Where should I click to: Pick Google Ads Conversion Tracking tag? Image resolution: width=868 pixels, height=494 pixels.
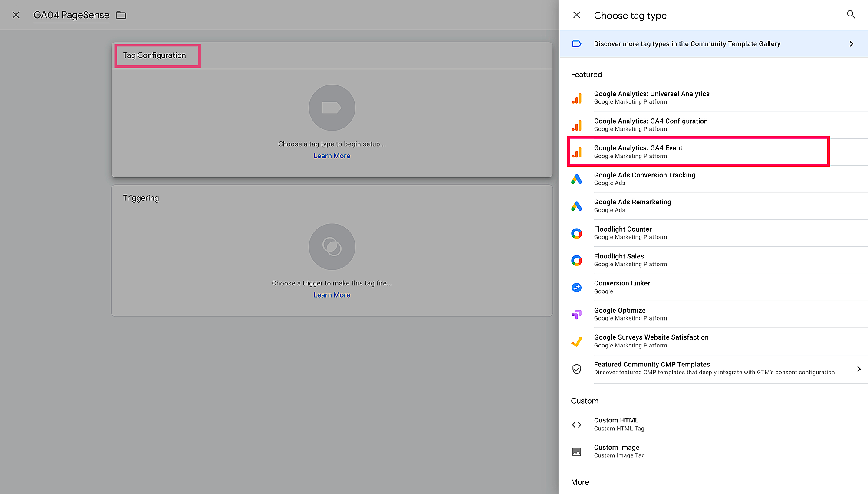point(644,179)
